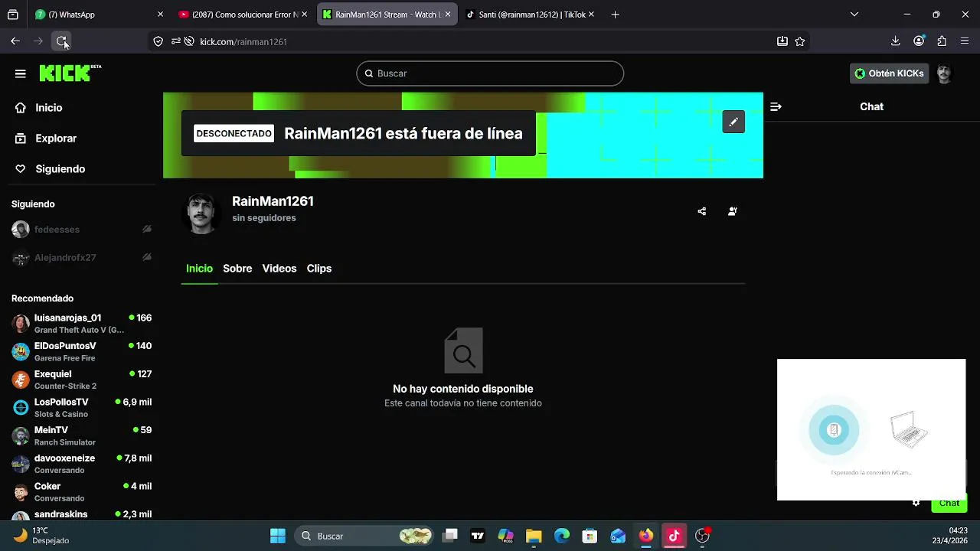This screenshot has height=551, width=980.
Task: Switch to the TikTok Santi tab
Action: [530, 15]
